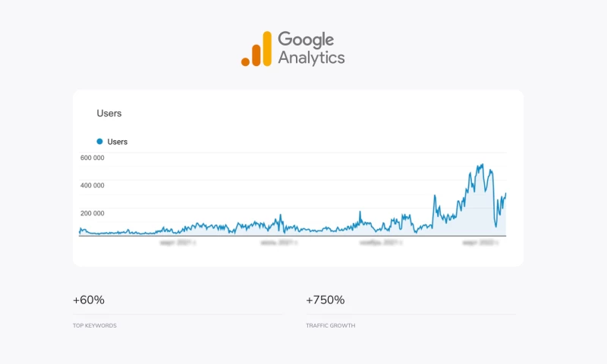The image size is (607, 364).
Task: Click the 400 000 axis label
Action: click(x=93, y=185)
